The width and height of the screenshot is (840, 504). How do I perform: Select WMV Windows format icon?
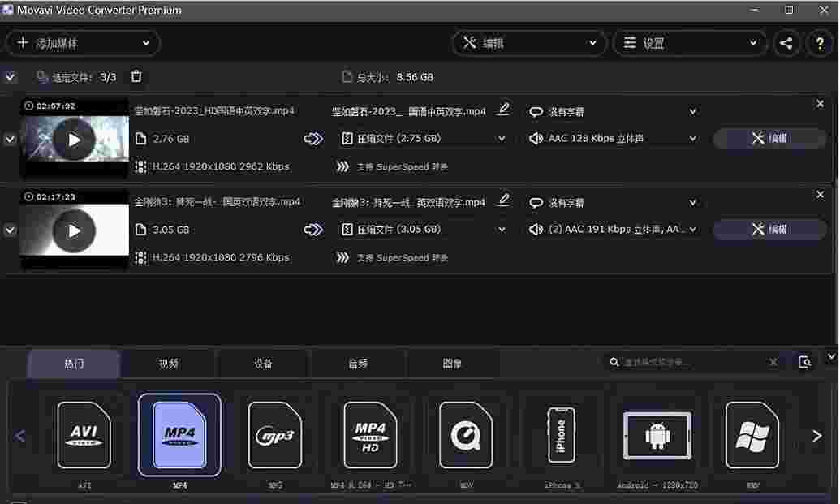752,435
